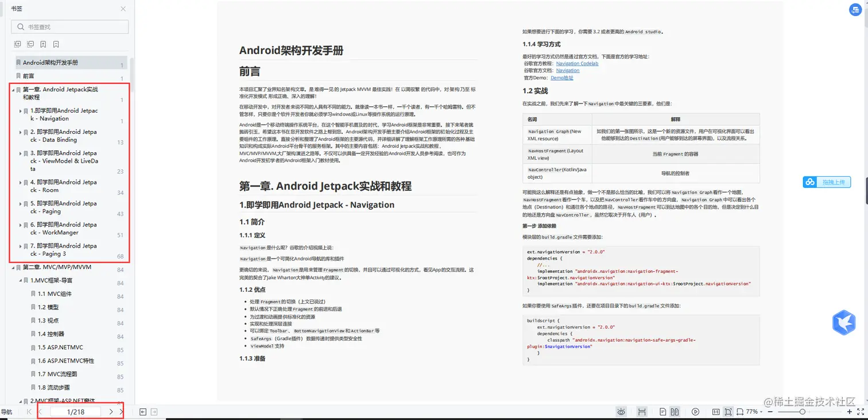Open the 1.5 ASP.NETMVC bookmark

(60, 348)
